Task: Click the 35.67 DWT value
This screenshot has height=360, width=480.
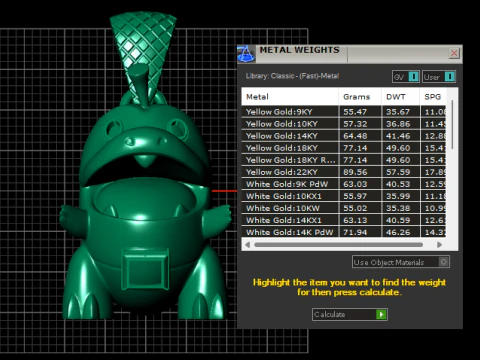Action: [x=398, y=112]
